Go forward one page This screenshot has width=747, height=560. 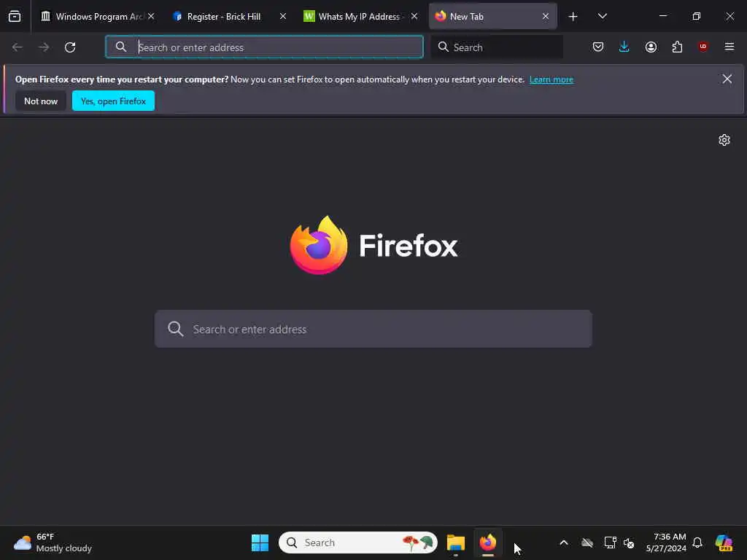[44, 47]
